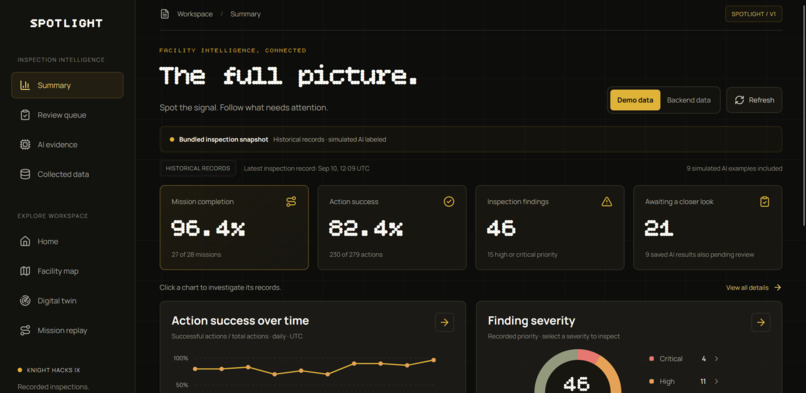Open Collected data section
The image size is (806, 393).
coord(67,174)
